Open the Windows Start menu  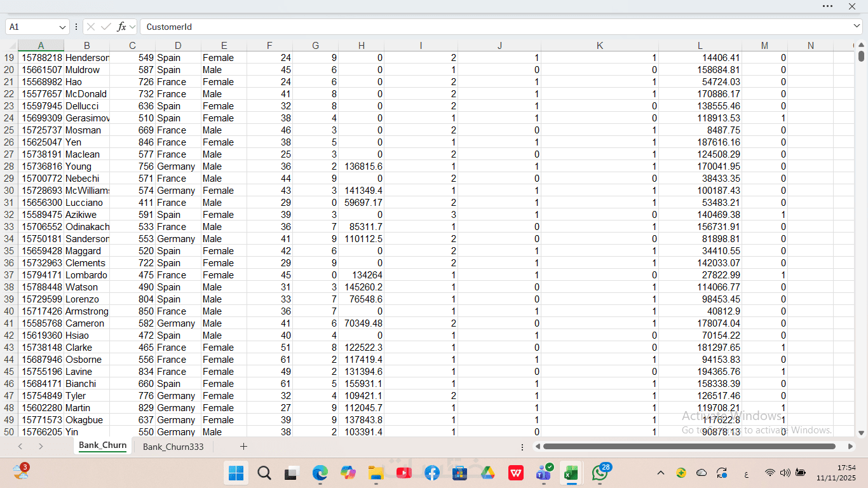pyautogui.click(x=236, y=473)
